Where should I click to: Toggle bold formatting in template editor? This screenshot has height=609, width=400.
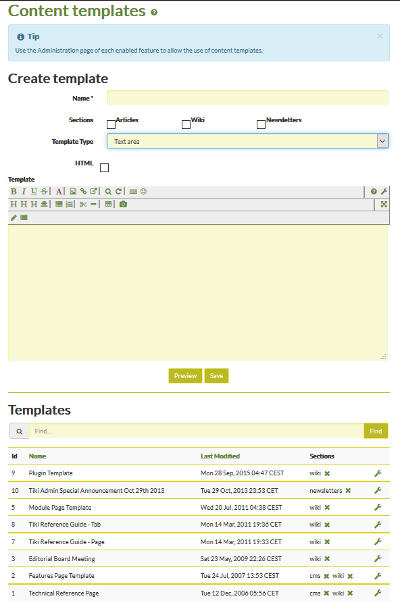click(x=14, y=191)
